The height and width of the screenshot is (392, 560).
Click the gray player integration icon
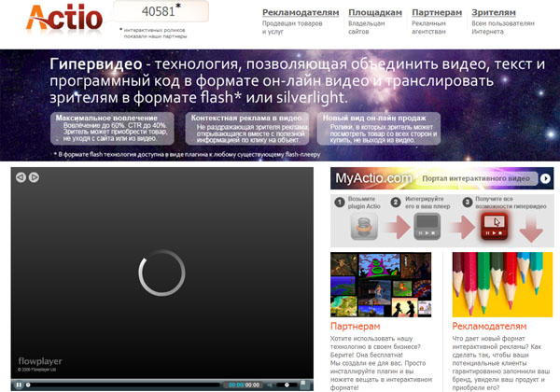point(427,226)
